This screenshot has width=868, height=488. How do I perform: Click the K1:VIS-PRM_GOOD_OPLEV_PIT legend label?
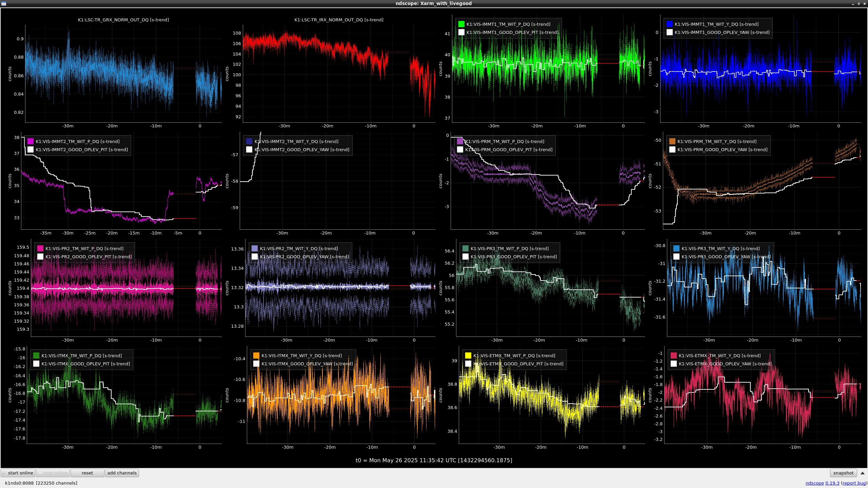click(509, 149)
